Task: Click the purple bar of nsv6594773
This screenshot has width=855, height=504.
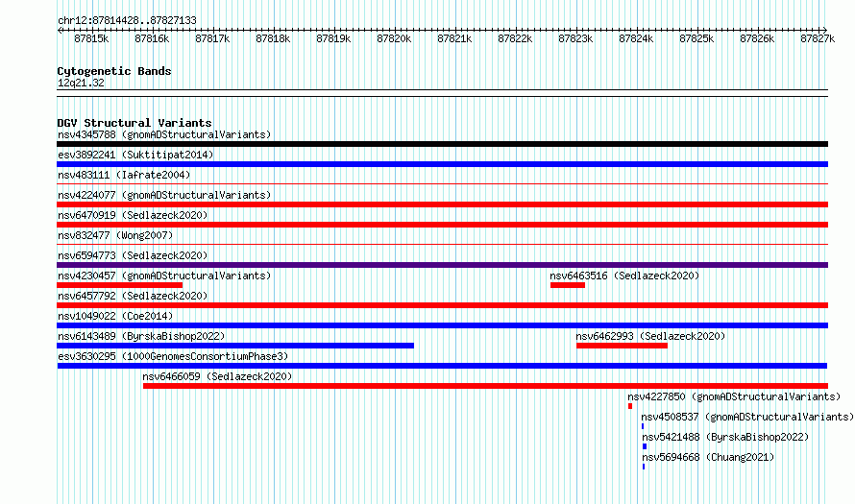Action: (442, 265)
